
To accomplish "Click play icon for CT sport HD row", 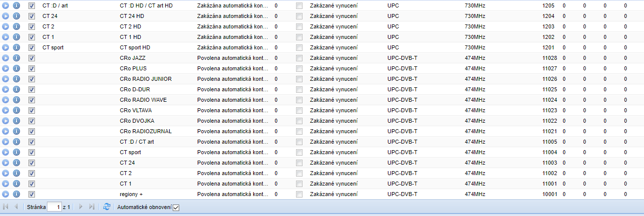I will [x=6, y=47].
